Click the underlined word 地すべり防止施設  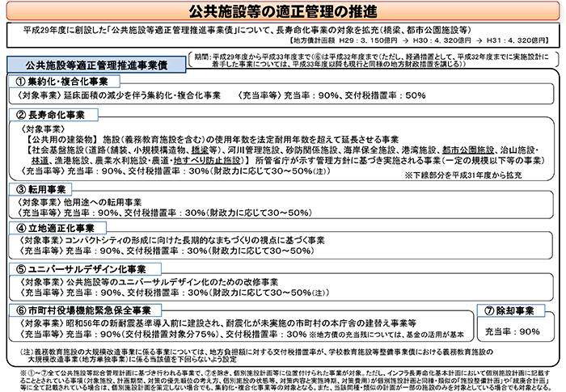(x=207, y=160)
